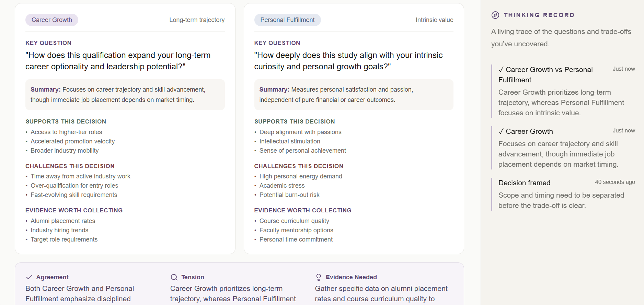The width and height of the screenshot is (644, 305).
Task: Click the Evidence Needed lightbulb icon
Action: pos(319,277)
